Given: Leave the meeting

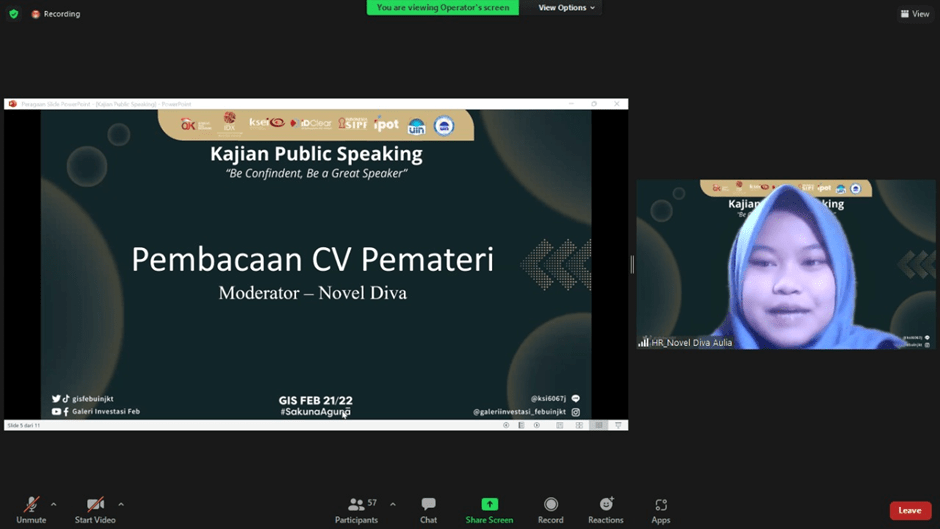Looking at the screenshot, I should click(x=909, y=510).
